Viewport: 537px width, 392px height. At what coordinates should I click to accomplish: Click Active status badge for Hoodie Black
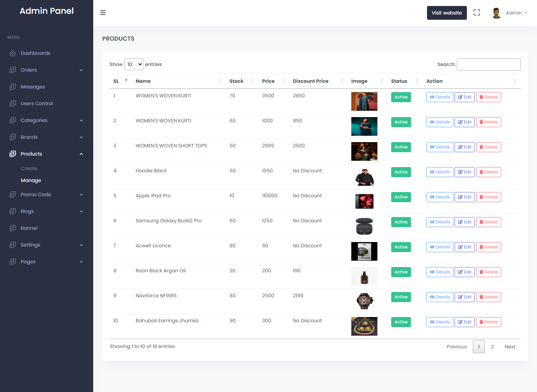(401, 172)
